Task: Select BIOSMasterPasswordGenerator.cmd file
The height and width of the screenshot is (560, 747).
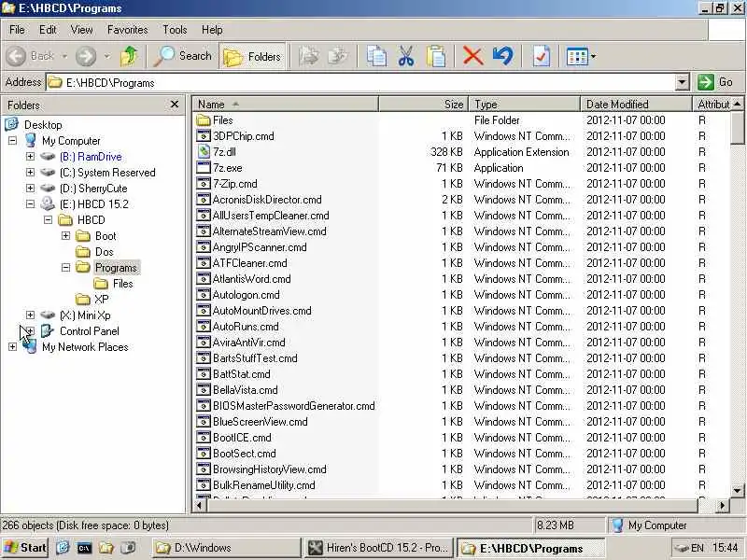Action: (294, 406)
